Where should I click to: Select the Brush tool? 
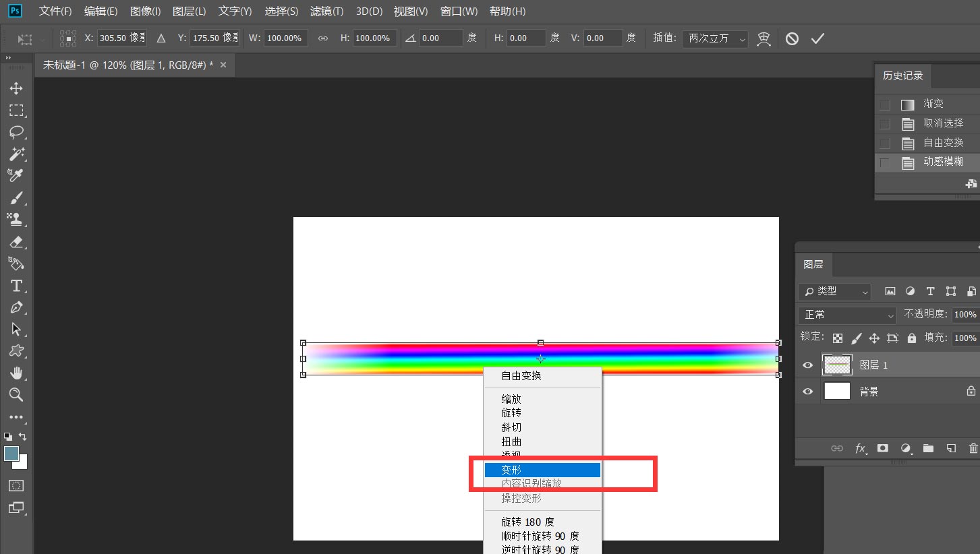coord(16,197)
